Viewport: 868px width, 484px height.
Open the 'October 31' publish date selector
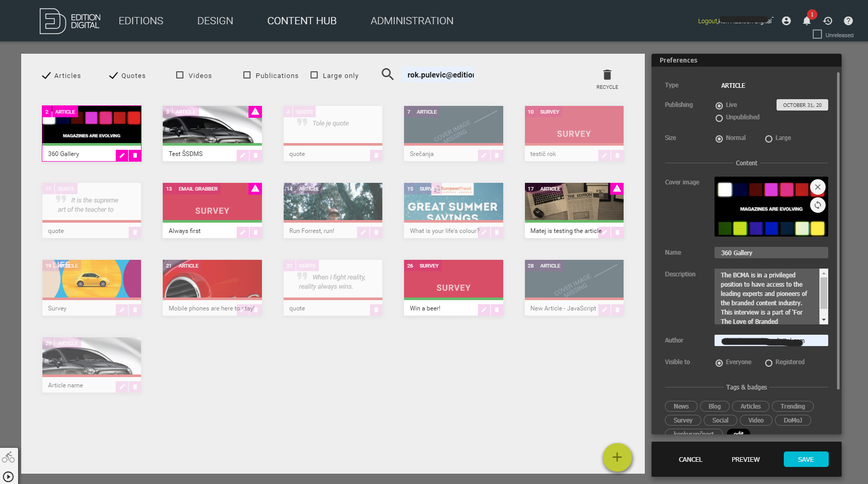pyautogui.click(x=802, y=105)
